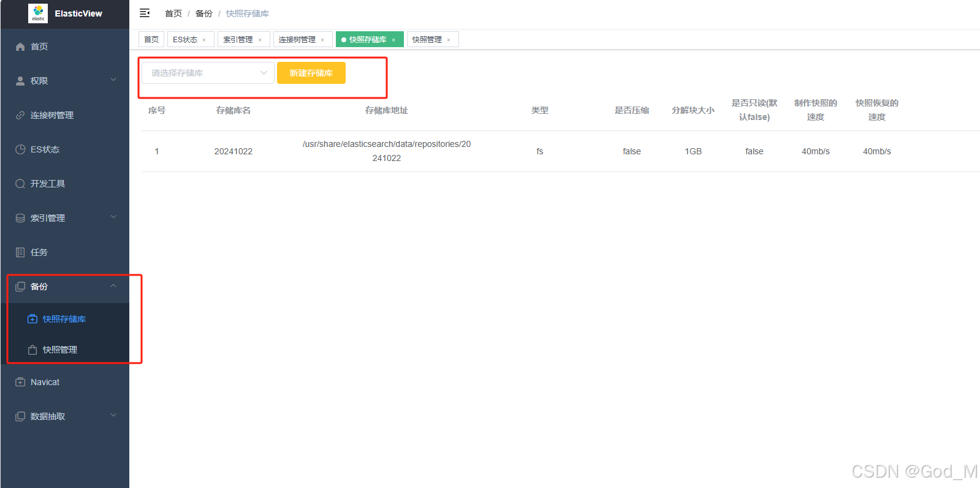
Task: Click the ElasticView title text
Action: point(78,13)
